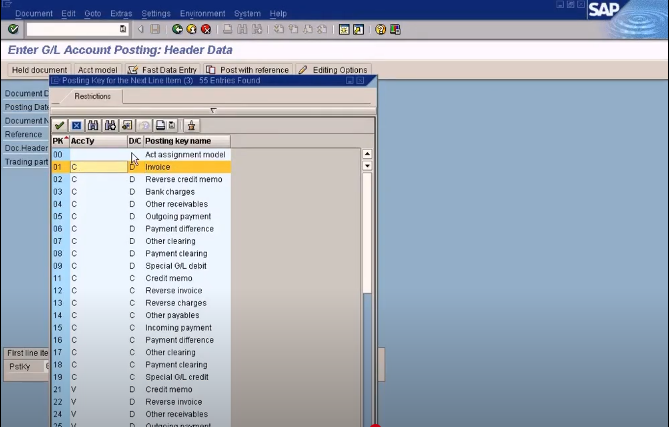669x427 pixels.
Task: Open the command field history dropdown
Action: pos(123,29)
